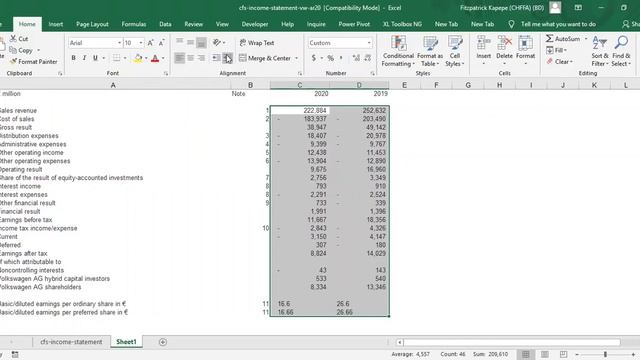Image resolution: width=640 pixels, height=360 pixels.
Task: Open the Alignment dialog launcher
Action: (x=300, y=73)
